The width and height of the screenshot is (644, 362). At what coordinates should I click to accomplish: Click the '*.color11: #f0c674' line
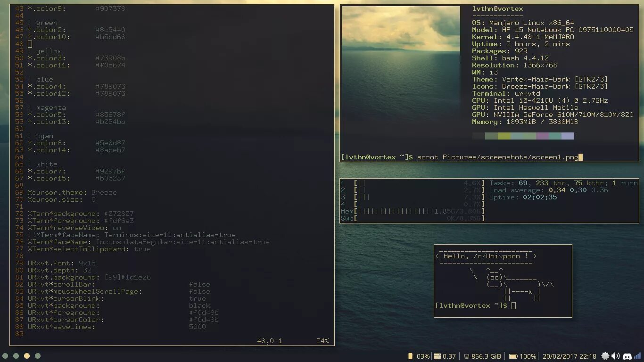click(76, 65)
